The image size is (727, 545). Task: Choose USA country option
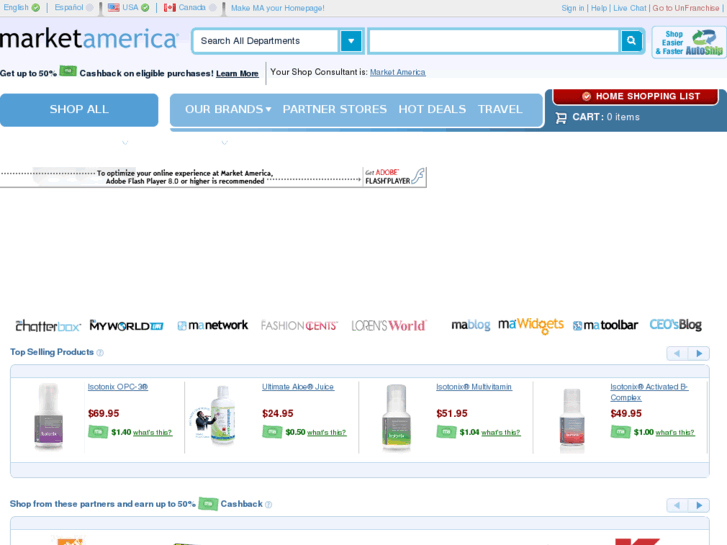[128, 7]
